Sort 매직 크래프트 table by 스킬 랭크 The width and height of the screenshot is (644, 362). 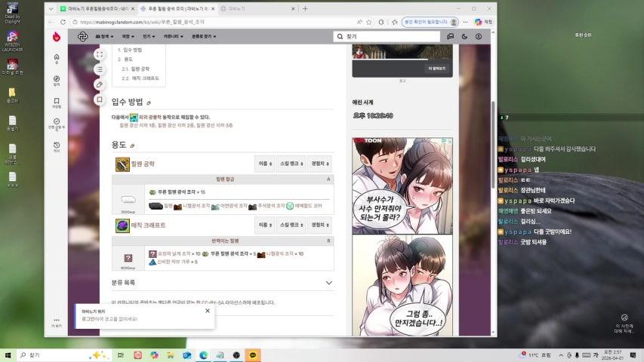(x=291, y=225)
